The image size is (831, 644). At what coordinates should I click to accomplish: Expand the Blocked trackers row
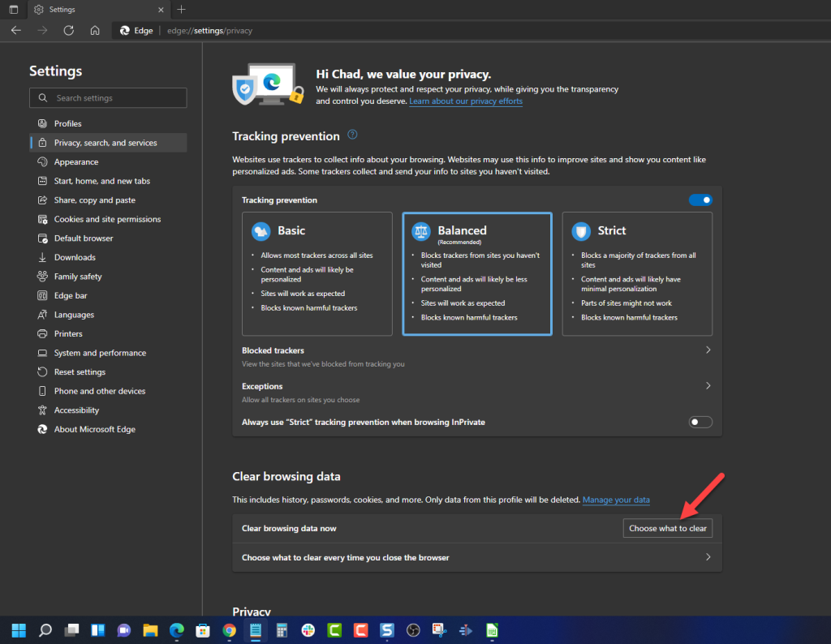[477, 356]
